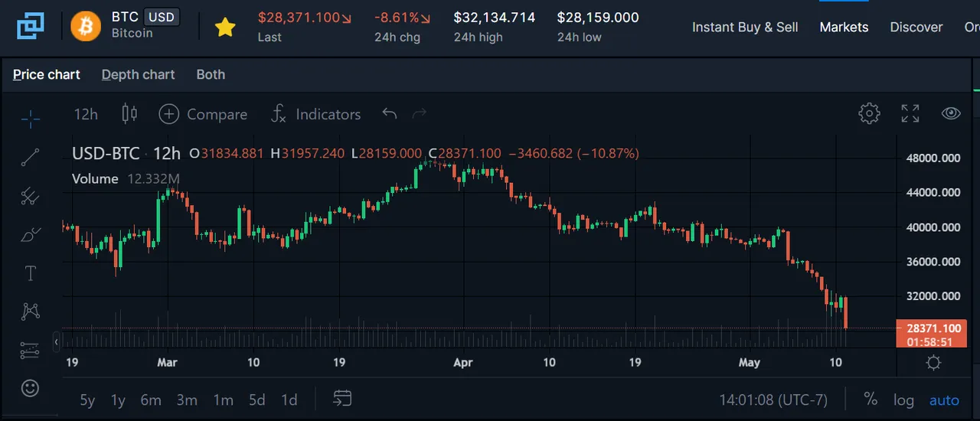Set date range to 1m
The width and height of the screenshot is (980, 421).
pyautogui.click(x=223, y=400)
